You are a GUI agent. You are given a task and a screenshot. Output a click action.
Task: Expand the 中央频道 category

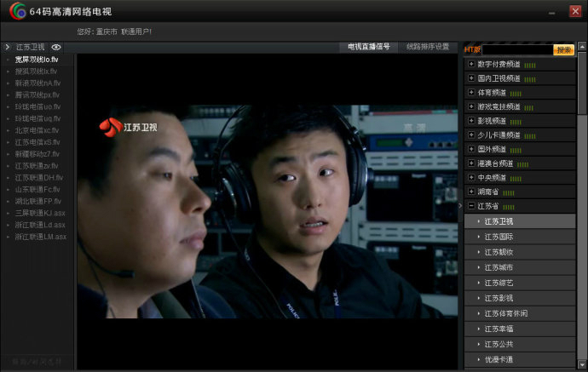(x=471, y=177)
